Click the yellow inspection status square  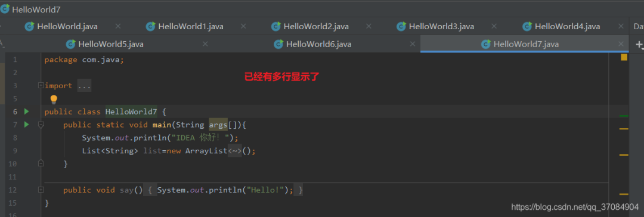(624, 57)
